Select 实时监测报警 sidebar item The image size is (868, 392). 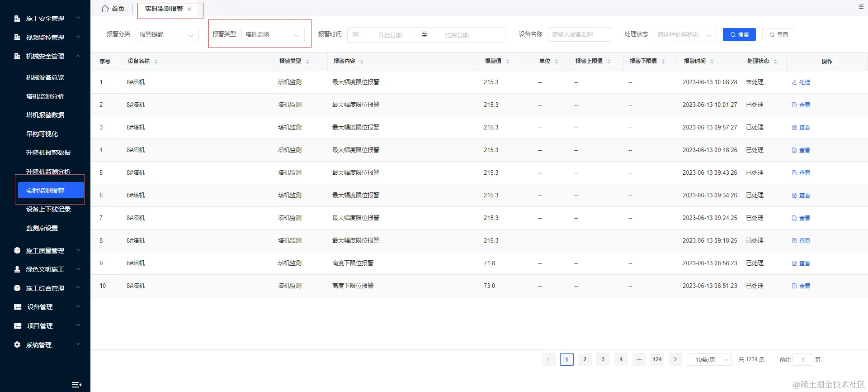click(51, 190)
